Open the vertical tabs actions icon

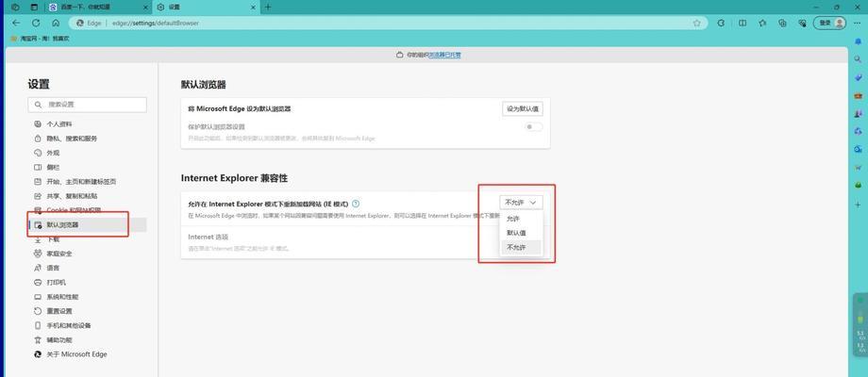coord(34,8)
